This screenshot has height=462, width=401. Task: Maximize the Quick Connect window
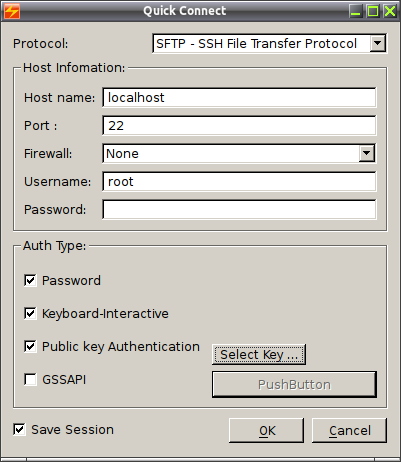coord(373,11)
